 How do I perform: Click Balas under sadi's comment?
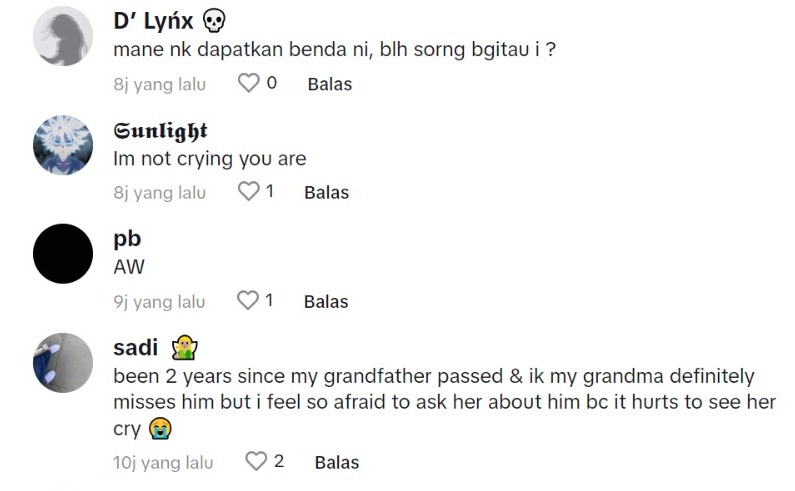(x=336, y=462)
